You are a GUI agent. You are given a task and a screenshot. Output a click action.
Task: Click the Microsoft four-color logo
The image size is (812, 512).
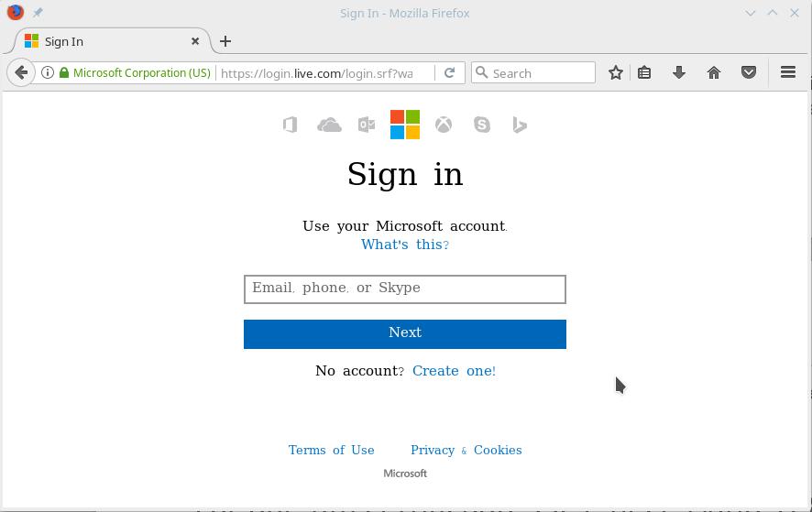(x=405, y=125)
